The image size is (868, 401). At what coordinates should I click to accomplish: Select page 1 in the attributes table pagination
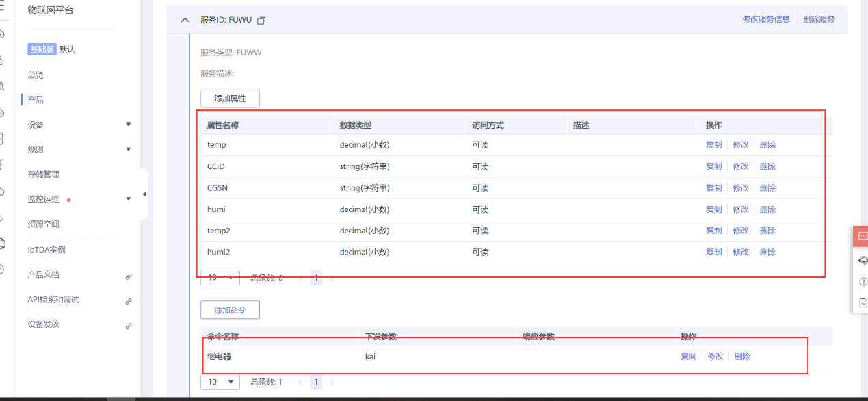(x=316, y=278)
